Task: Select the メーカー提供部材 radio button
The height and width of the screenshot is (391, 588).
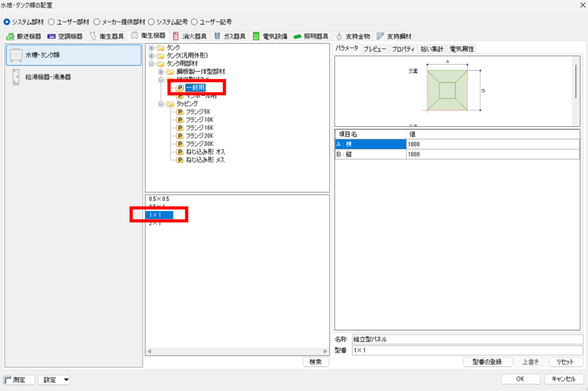Action: click(x=96, y=22)
